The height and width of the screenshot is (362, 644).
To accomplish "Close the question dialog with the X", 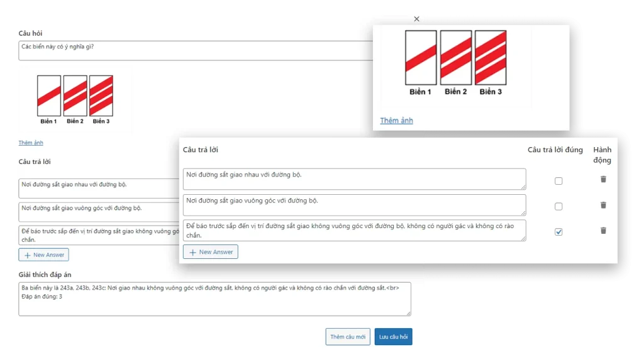I will coord(416,19).
